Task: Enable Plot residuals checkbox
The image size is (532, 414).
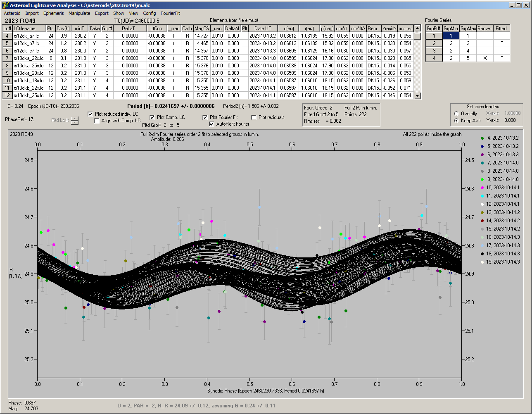Action: tap(254, 117)
